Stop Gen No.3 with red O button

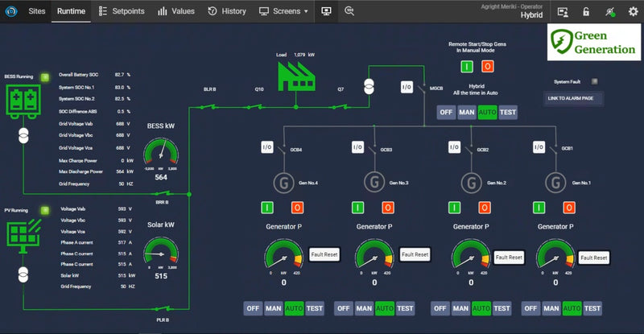point(388,208)
